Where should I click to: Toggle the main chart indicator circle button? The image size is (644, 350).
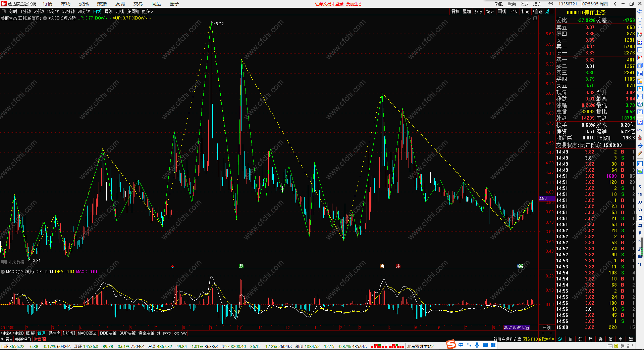pos(45,18)
